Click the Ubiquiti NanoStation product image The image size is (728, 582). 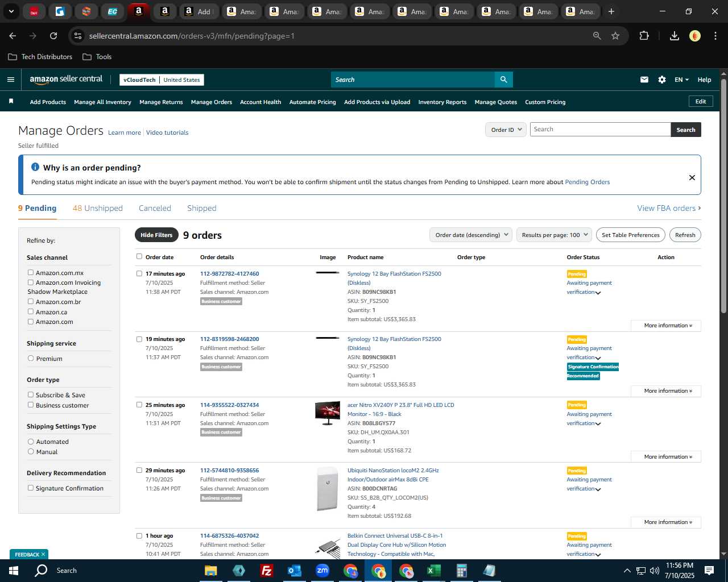(x=328, y=488)
